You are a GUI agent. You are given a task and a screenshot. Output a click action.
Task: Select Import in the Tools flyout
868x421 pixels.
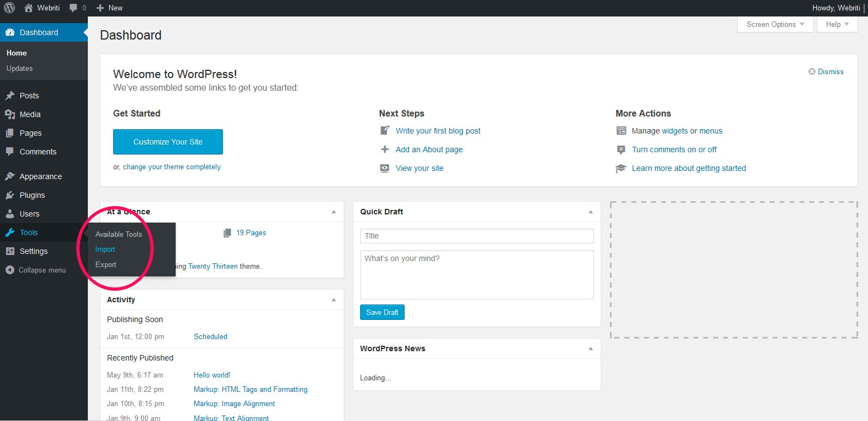click(x=105, y=250)
